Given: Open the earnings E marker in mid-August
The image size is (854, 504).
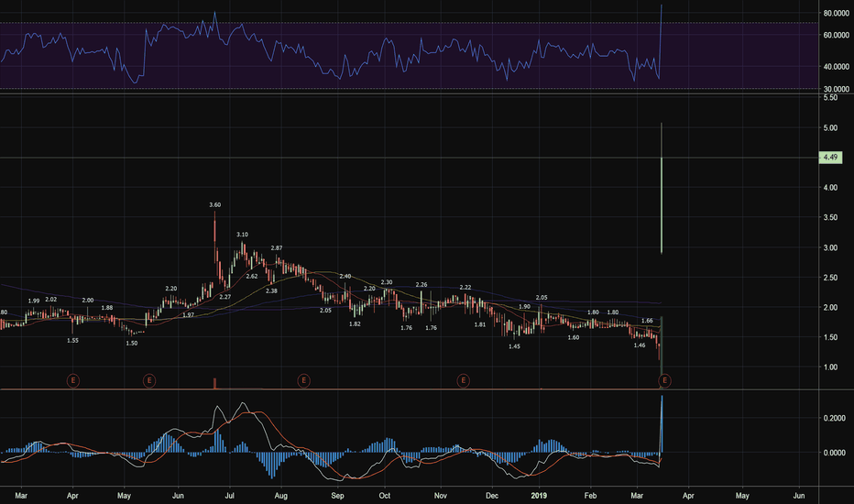Looking at the screenshot, I should (304, 380).
